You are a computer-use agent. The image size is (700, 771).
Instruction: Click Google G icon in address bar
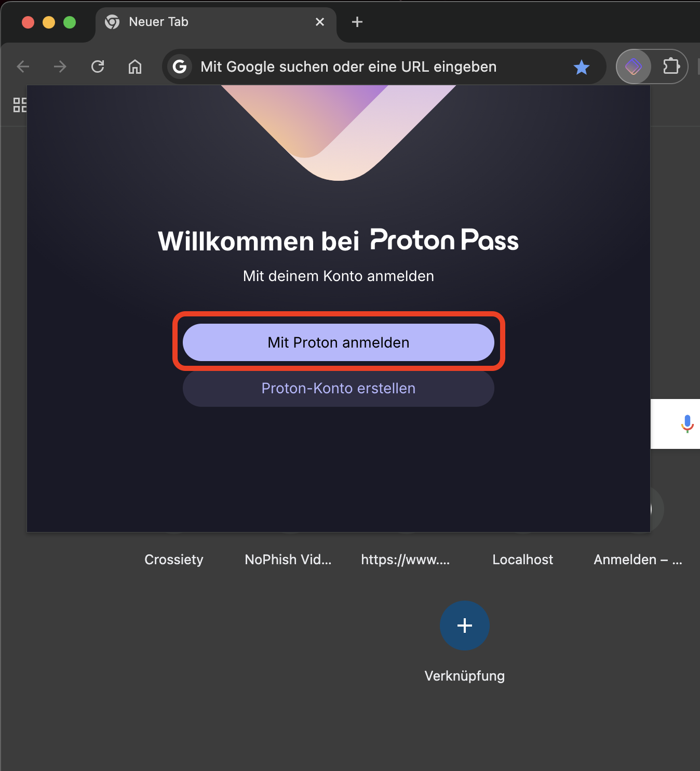[x=180, y=67]
